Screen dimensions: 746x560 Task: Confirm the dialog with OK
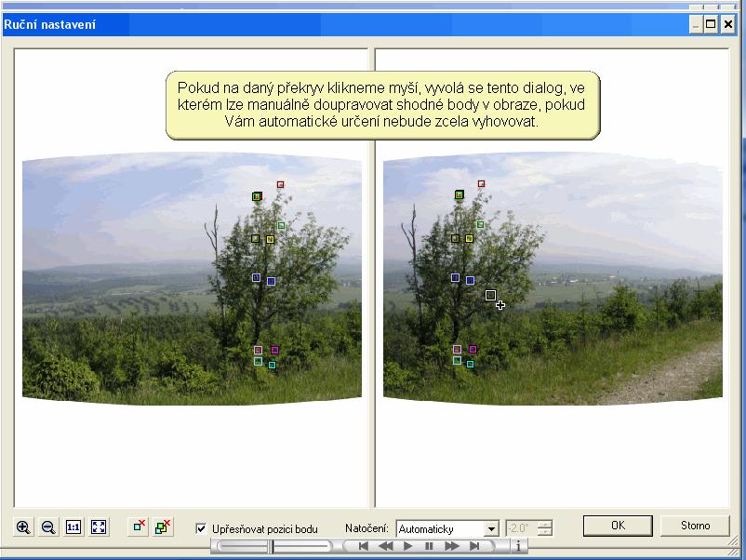point(618,526)
